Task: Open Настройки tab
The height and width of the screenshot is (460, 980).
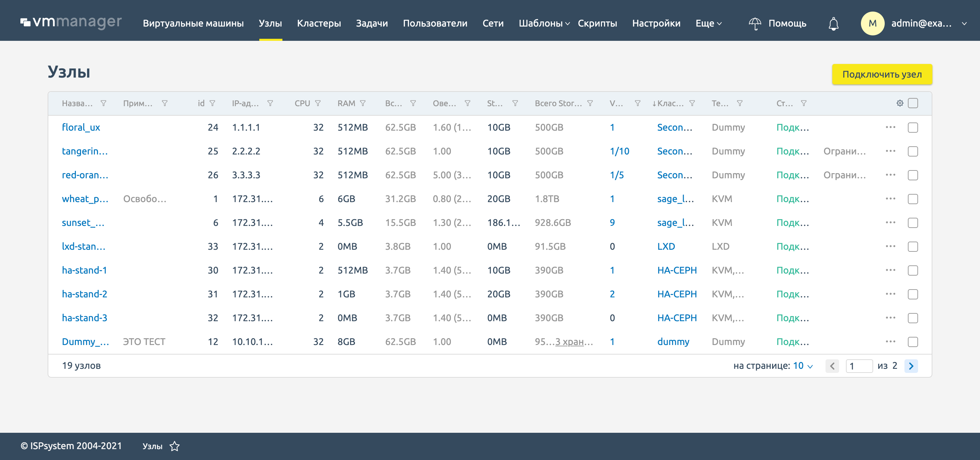Action: point(656,23)
